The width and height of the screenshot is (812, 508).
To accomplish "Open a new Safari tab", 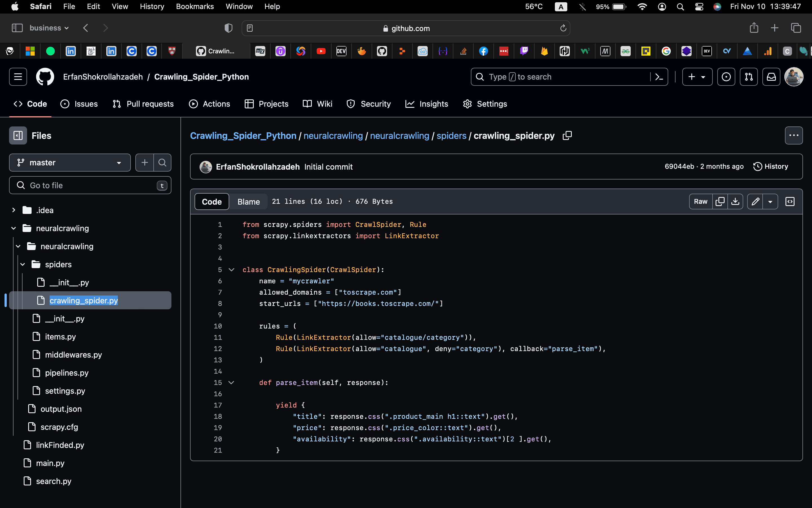I will pyautogui.click(x=775, y=28).
